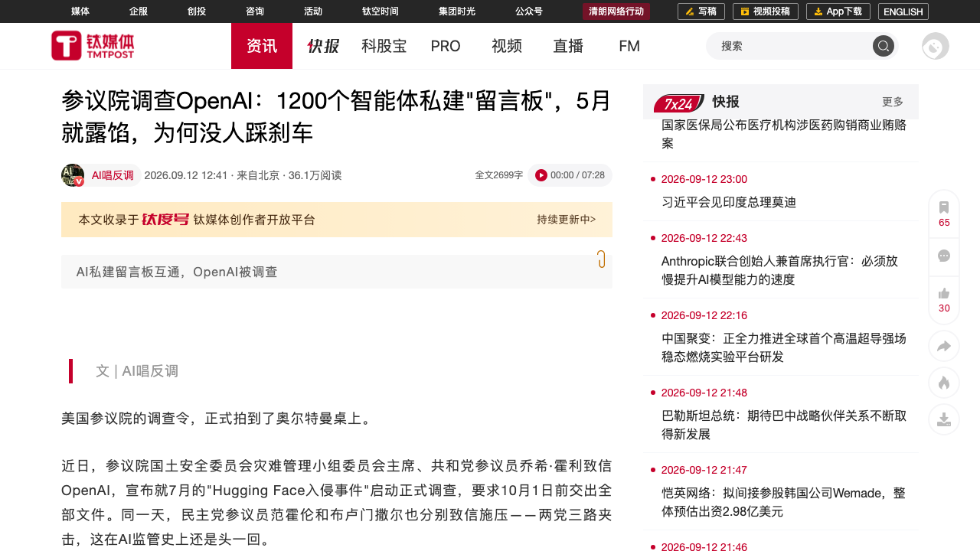Click 清朗网络行动 banner

tap(616, 11)
